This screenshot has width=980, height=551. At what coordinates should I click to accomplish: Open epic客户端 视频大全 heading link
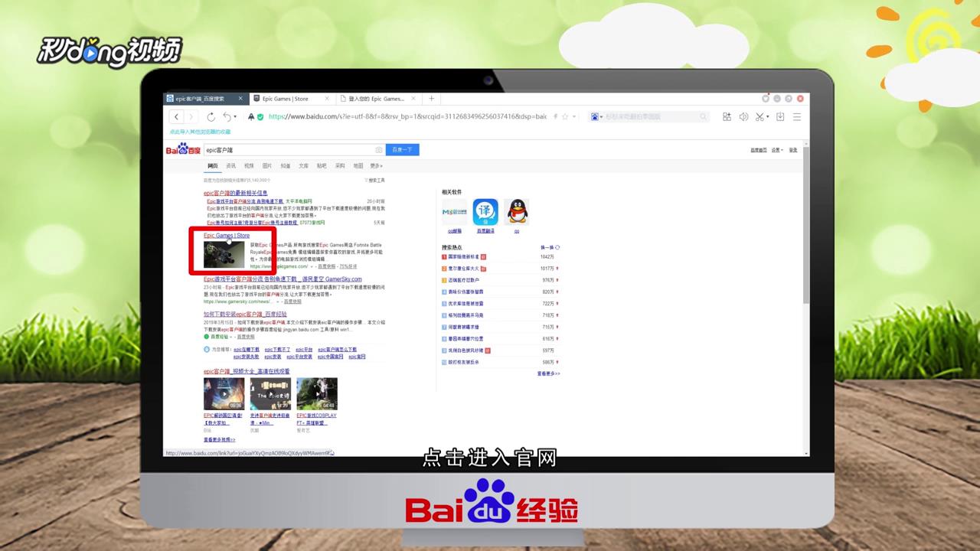click(x=247, y=371)
